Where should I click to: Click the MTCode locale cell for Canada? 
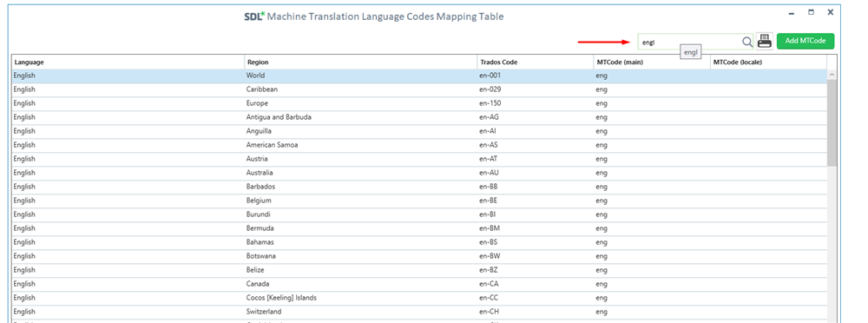coord(768,284)
